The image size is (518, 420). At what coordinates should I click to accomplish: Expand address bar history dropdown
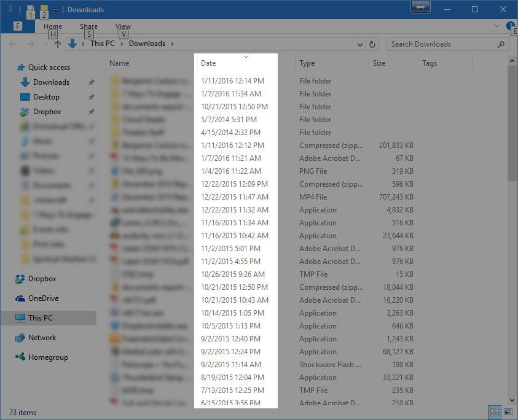pos(360,44)
